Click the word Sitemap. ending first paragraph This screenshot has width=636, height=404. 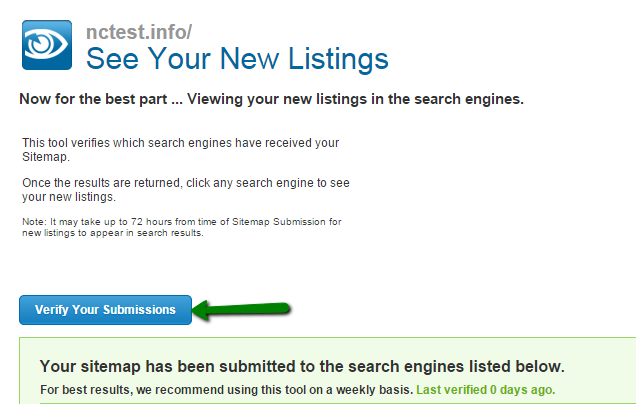[x=46, y=157]
